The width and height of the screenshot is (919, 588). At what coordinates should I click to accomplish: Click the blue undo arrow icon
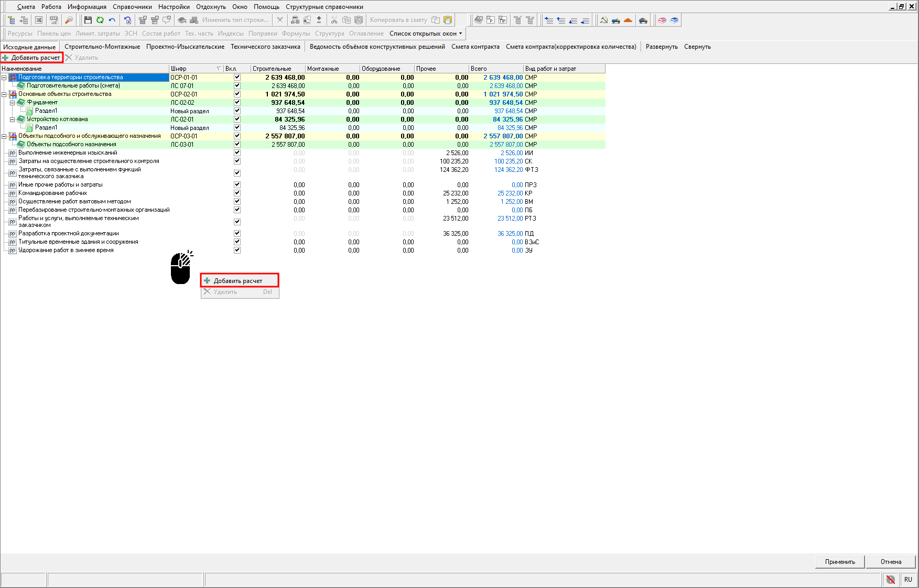point(112,20)
